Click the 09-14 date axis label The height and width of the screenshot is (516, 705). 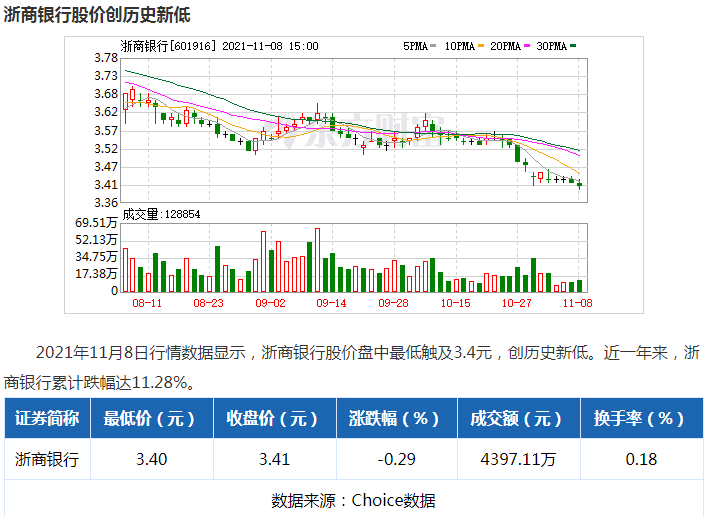pyautogui.click(x=331, y=303)
